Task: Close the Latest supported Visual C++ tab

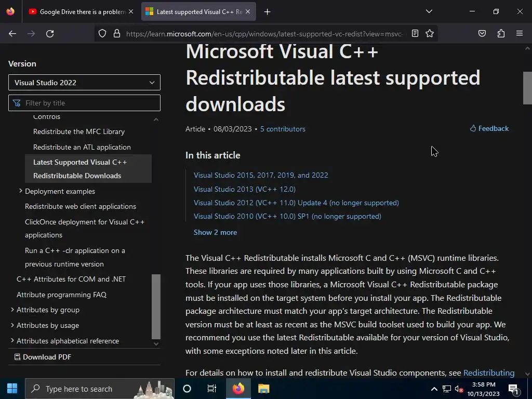Action: coord(248,11)
